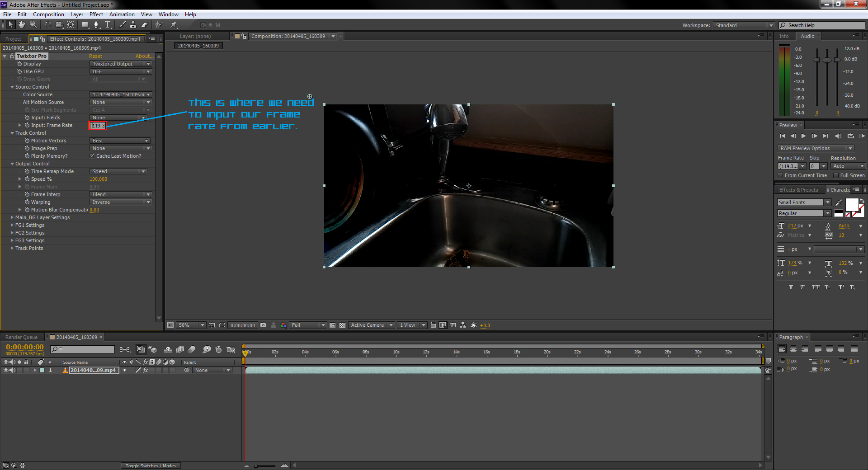Show channel and color management settings

tap(283, 325)
